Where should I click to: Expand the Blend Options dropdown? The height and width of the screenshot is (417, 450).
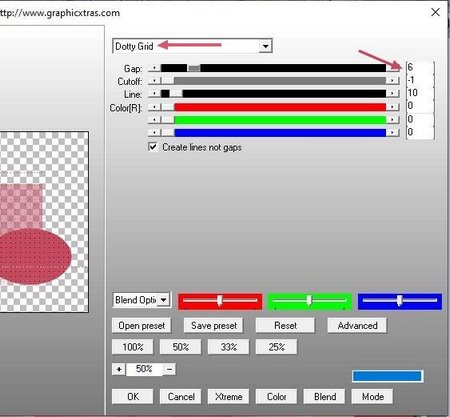point(163,300)
